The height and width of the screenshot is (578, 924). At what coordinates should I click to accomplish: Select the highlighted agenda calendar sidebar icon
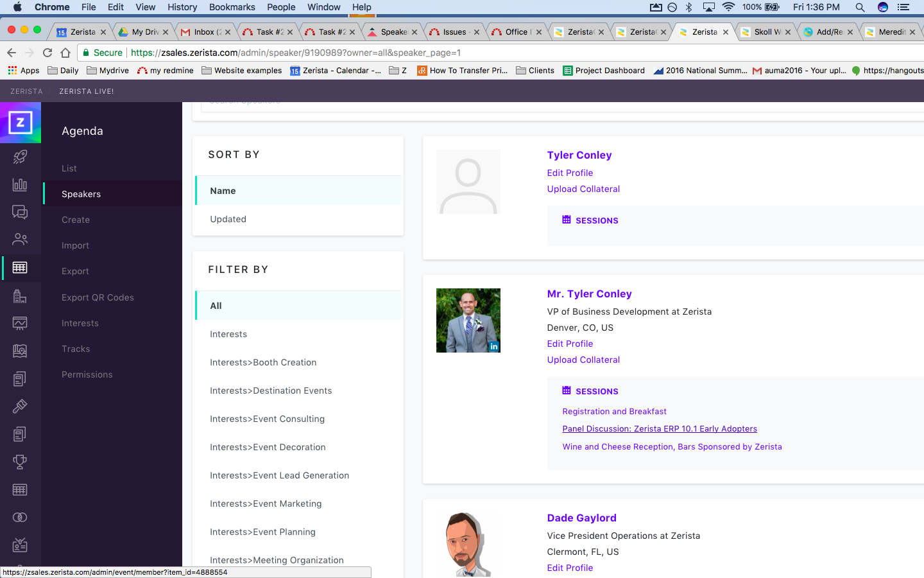(20, 267)
